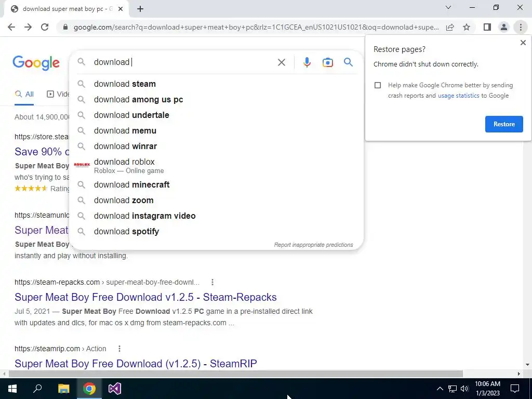Open the Chrome three-dot menu
This screenshot has width=532, height=399.
[x=521, y=27]
